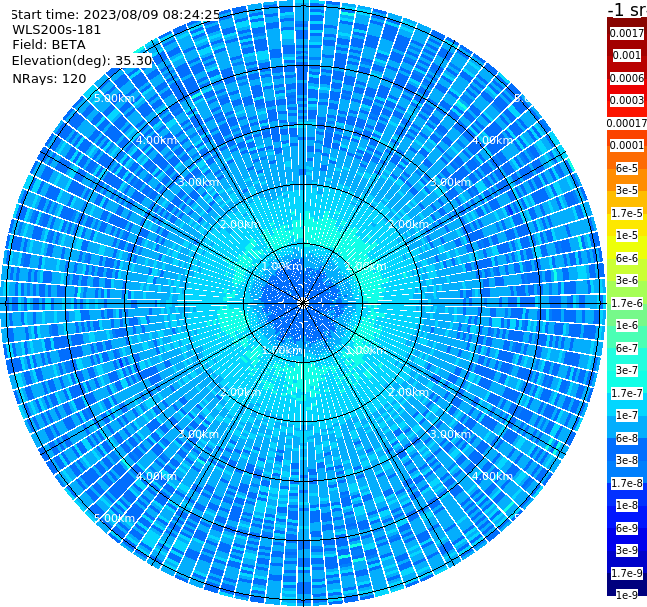The image size is (647, 607).
Task: Select the WLS200s-181 instrument label
Action: click(x=57, y=30)
